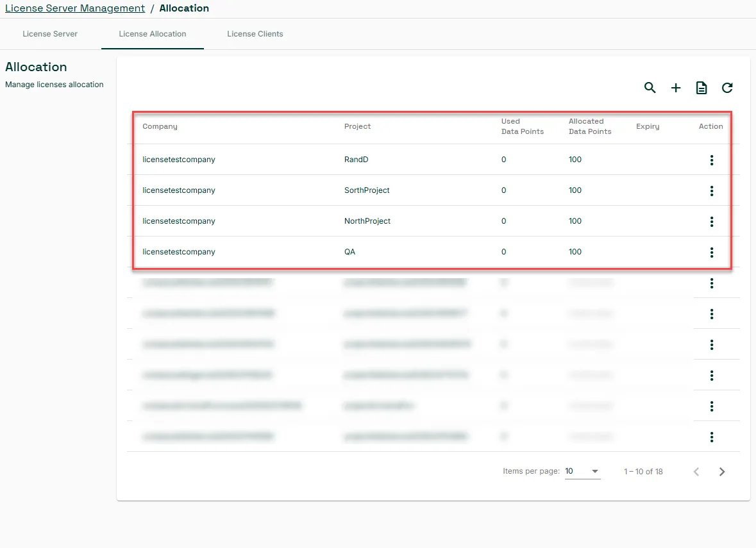Screen dimensions: 756x548
Task: Click the Allocated Data Points column header
Action: [x=590, y=126]
